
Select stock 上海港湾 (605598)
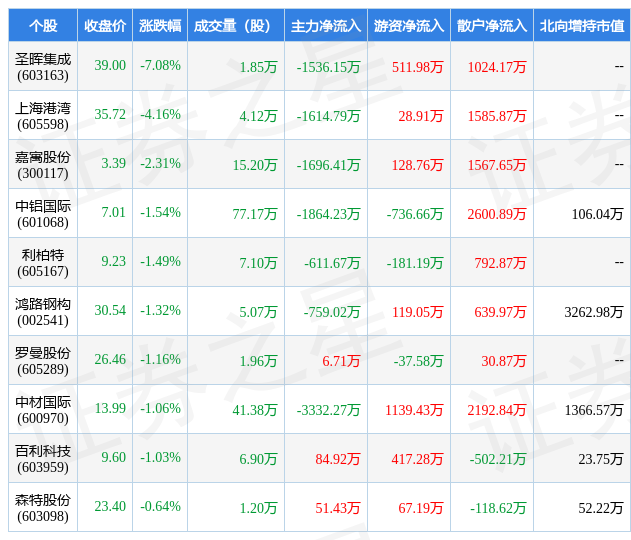[x=43, y=116]
